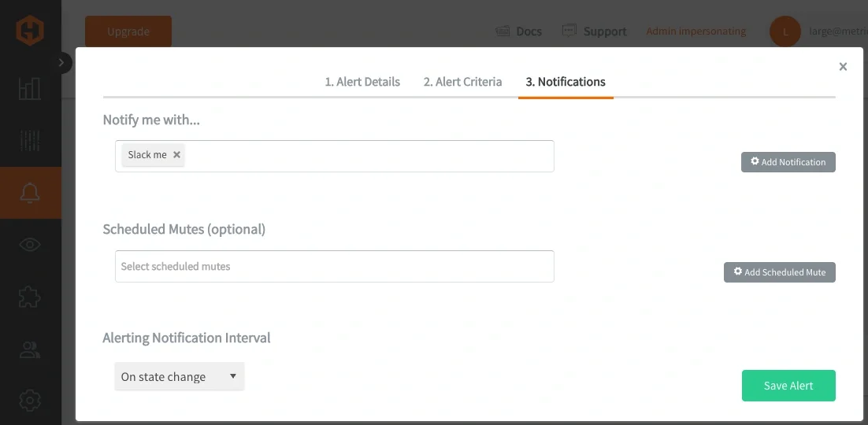
Task: Open the dashboards bar chart sidebar icon
Action: point(30,88)
